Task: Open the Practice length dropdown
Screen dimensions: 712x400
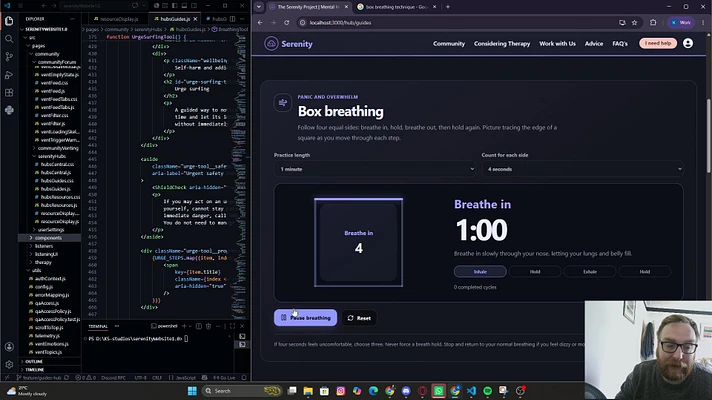Action: pos(375,169)
